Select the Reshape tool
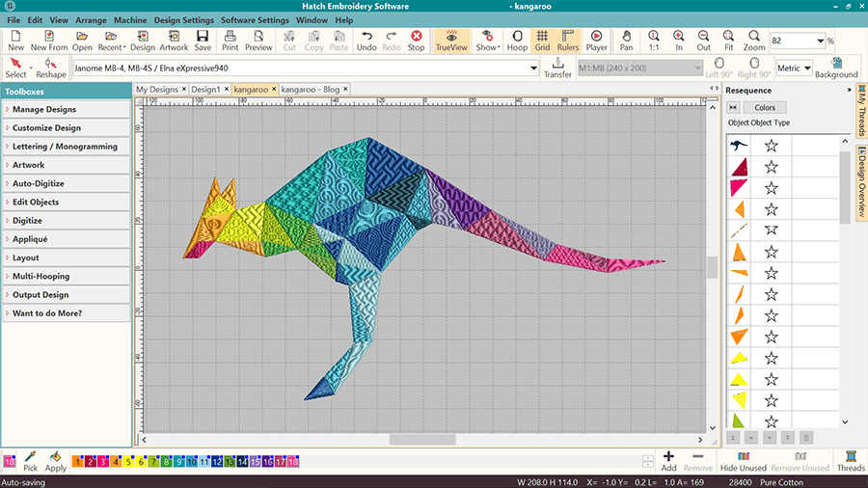The height and width of the screenshot is (488, 868). click(x=51, y=68)
